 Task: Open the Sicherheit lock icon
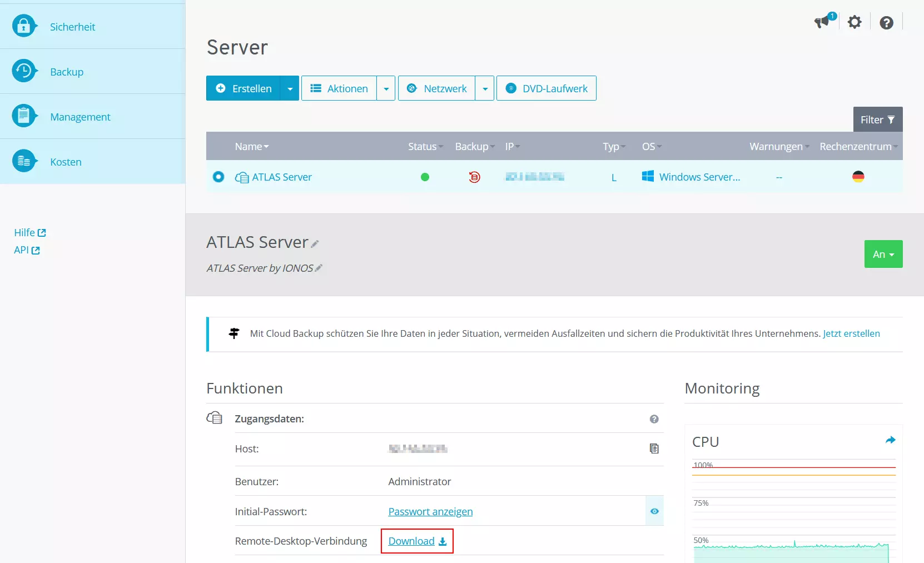(x=24, y=26)
